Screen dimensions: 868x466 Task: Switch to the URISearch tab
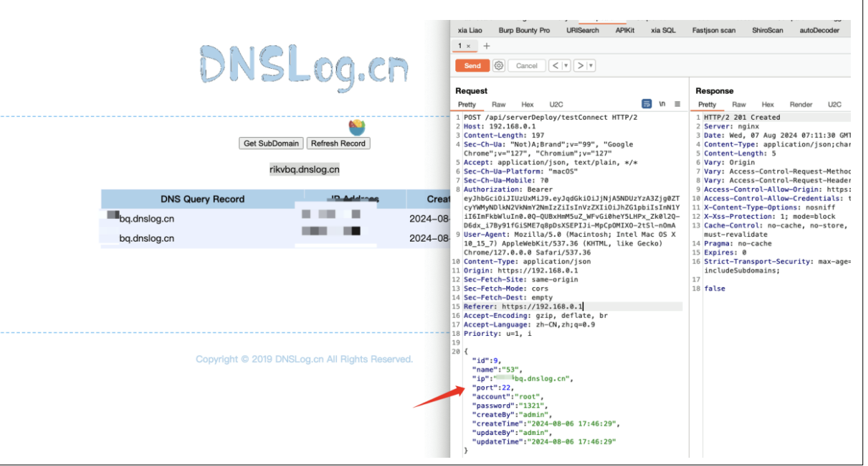[x=583, y=30]
